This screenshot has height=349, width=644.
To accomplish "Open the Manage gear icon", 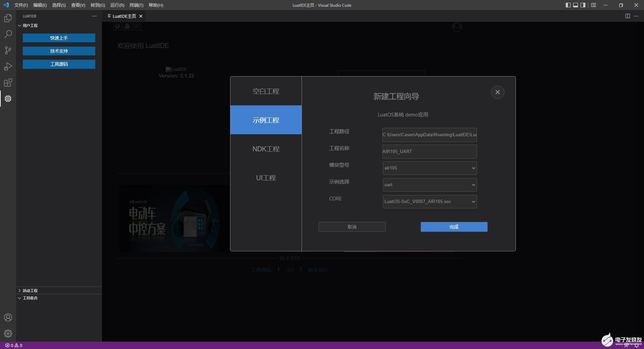I will [8, 334].
